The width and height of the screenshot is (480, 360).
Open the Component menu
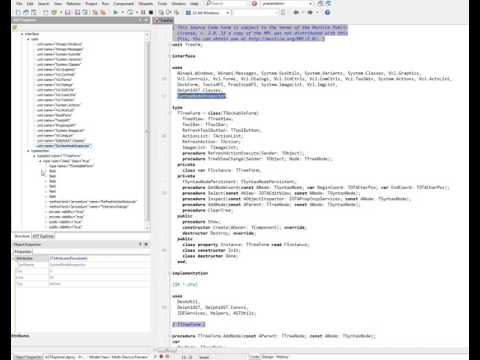pos(123,4)
